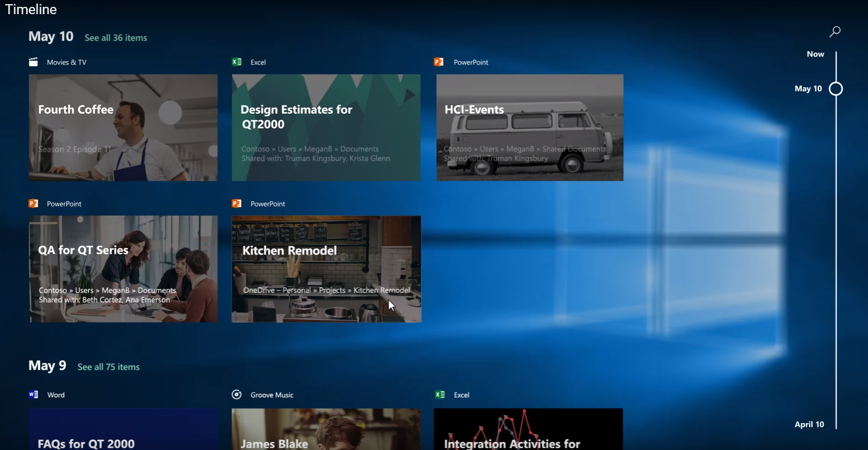
Task: Click the PowerPoint icon above Kitchen Remodel
Action: click(236, 204)
